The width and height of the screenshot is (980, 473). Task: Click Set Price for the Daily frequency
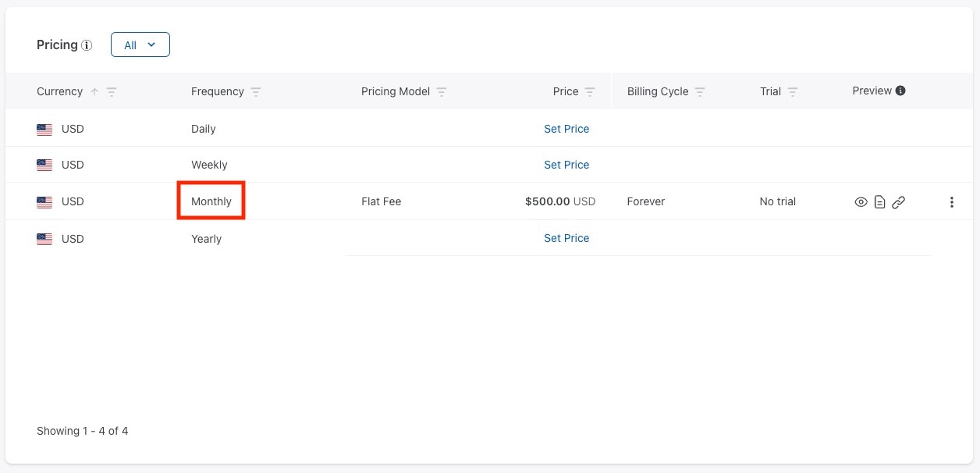(566, 129)
